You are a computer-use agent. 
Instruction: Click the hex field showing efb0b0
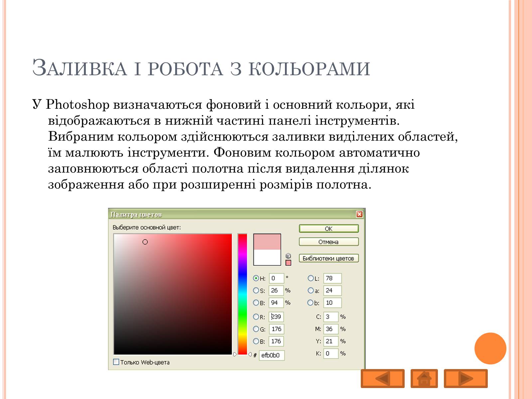coord(272,355)
